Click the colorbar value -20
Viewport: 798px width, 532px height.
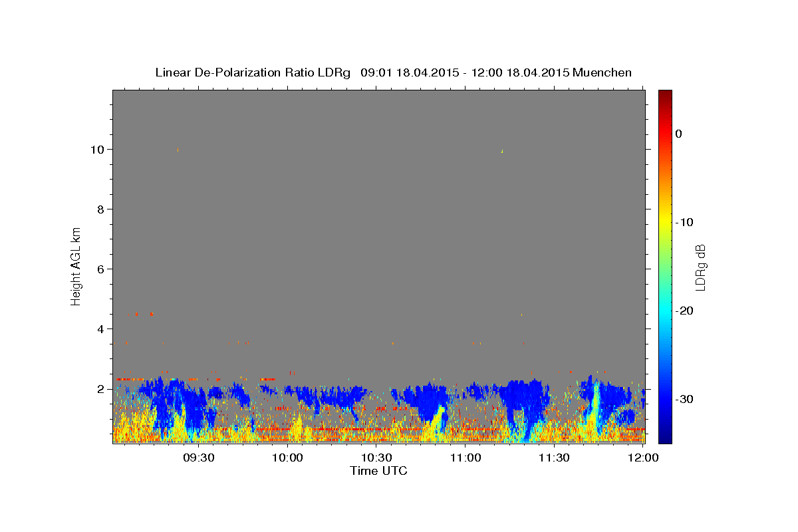pos(685,311)
